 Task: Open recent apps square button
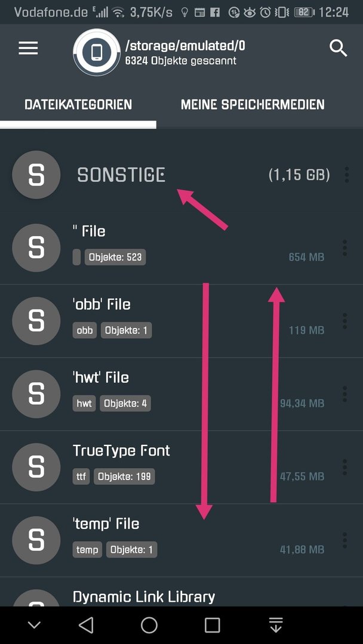[x=212, y=625]
